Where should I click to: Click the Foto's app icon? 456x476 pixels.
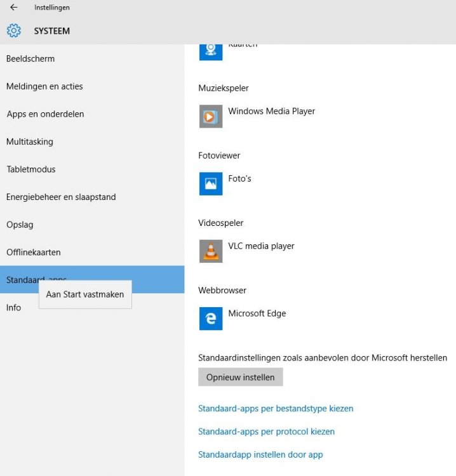click(210, 183)
